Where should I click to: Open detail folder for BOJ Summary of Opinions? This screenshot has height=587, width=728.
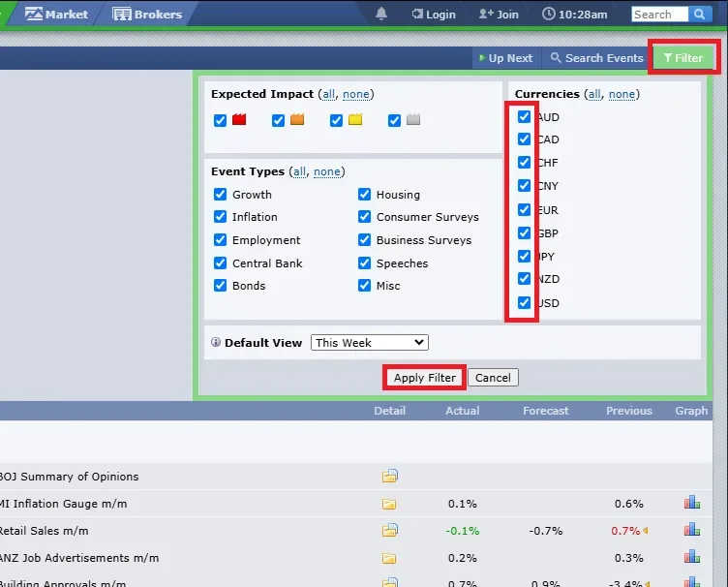coord(389,476)
